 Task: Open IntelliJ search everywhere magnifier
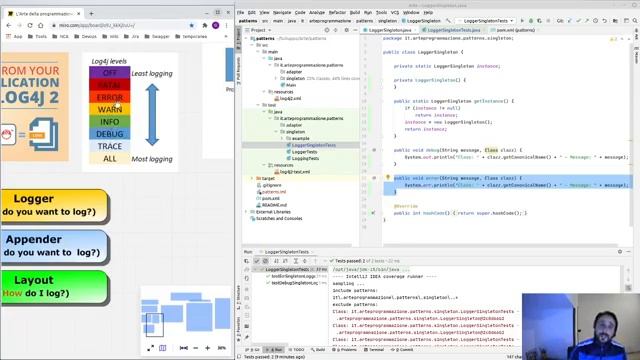coord(635,20)
